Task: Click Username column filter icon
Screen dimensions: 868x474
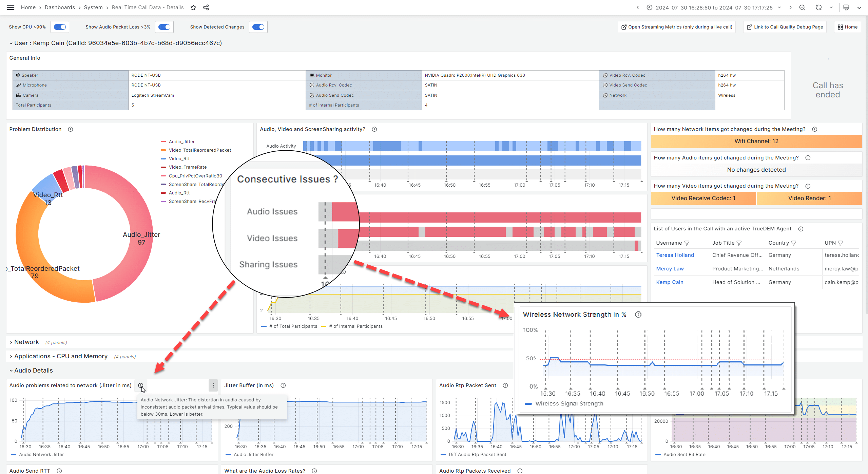Action: point(687,243)
